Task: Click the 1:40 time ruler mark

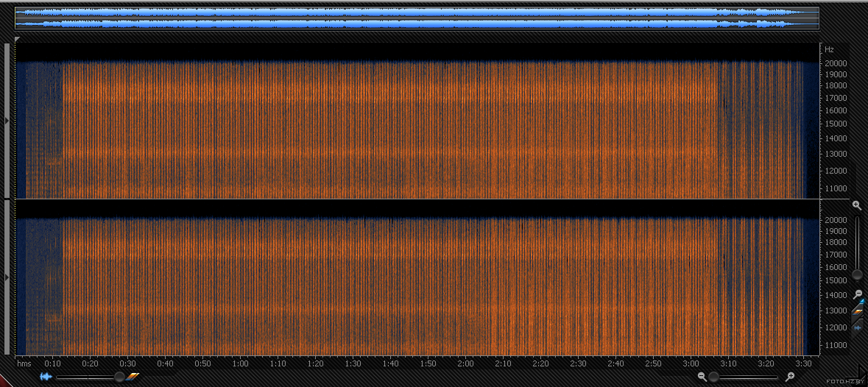Action: coord(390,363)
